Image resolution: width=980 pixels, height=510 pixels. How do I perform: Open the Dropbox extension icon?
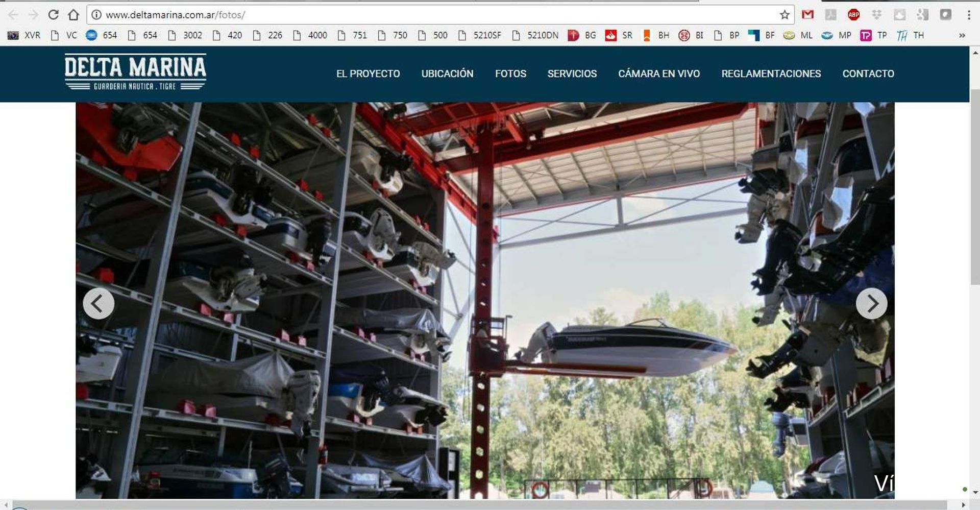point(876,15)
